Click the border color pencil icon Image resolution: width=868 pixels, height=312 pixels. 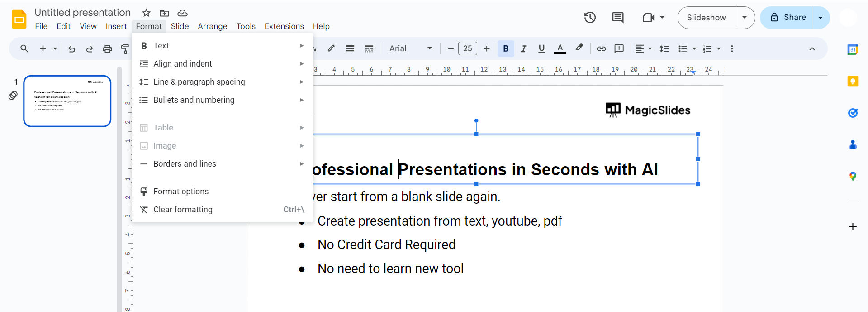(331, 48)
